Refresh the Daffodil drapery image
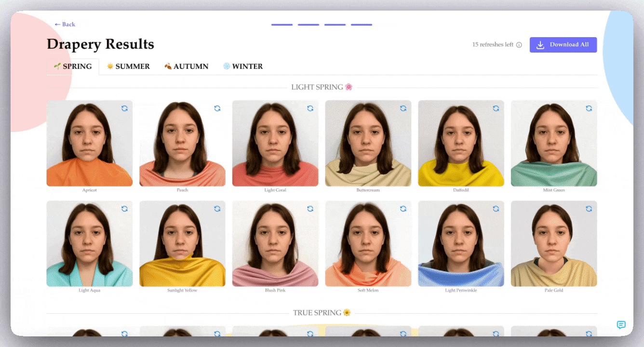This screenshot has height=347, width=644. pyautogui.click(x=496, y=108)
